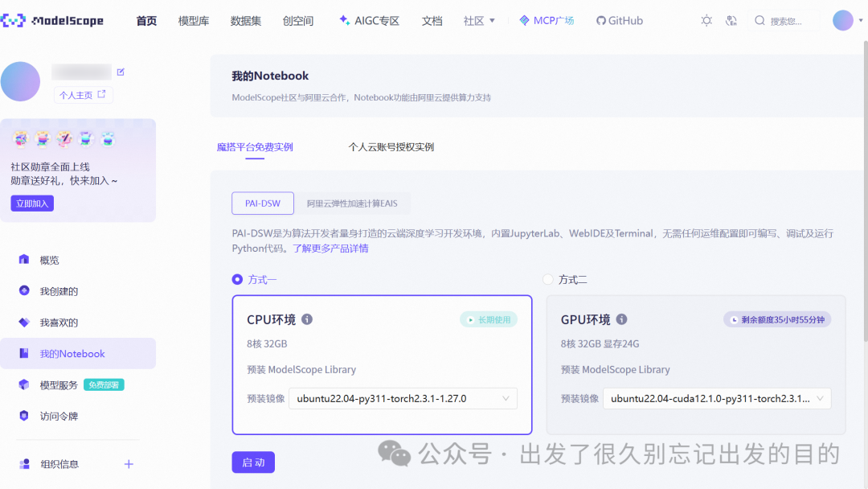This screenshot has width=868, height=489.
Task: Expand the 社区 navigation dropdown
Action: (x=479, y=20)
